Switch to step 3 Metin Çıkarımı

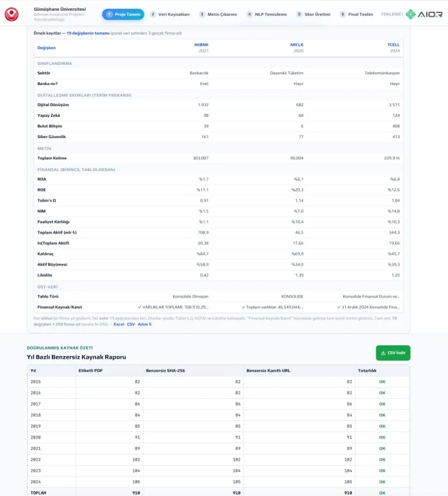pyautogui.click(x=217, y=14)
